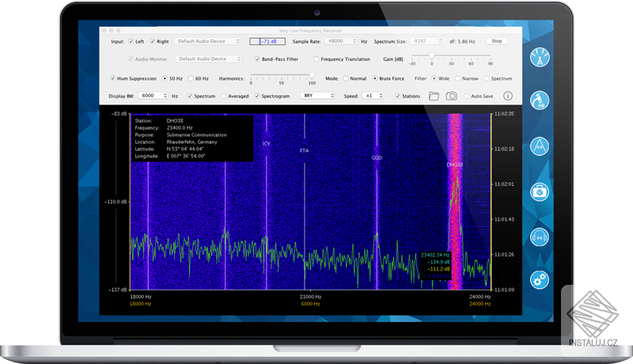
Task: Toggle the Left input channel checkbox
Action: tap(131, 42)
